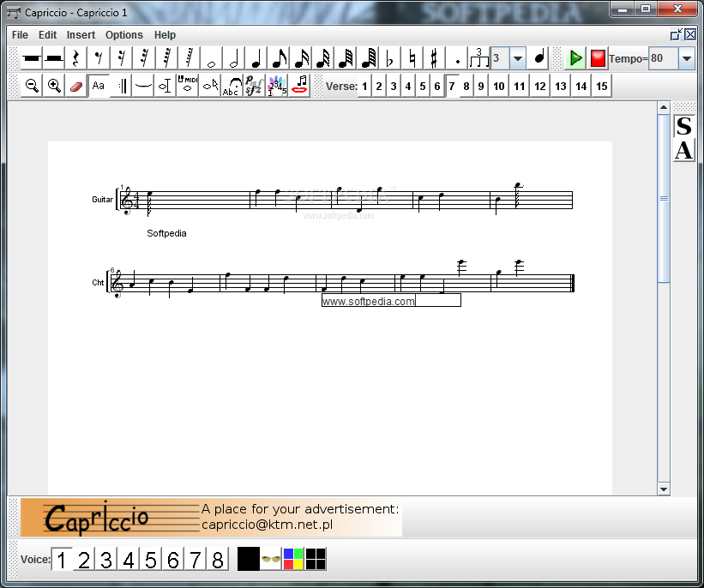704x588 pixels.
Task: Stop playback with red button
Action: [x=598, y=58]
